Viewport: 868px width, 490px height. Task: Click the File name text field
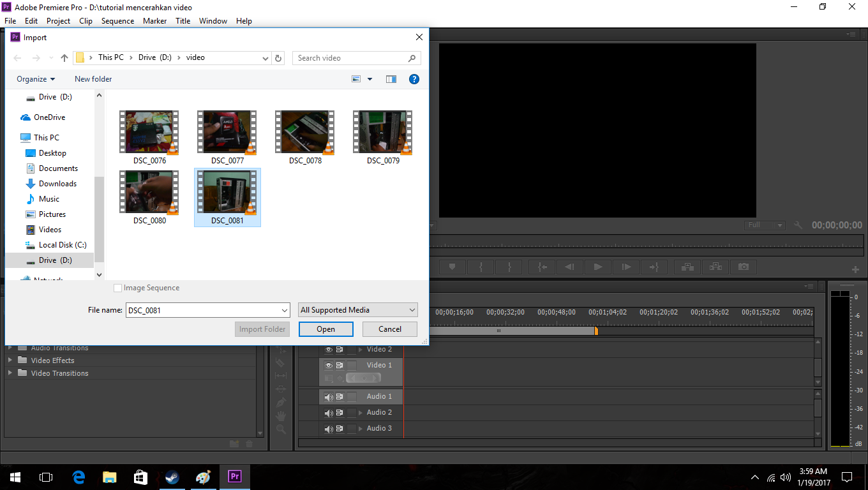tap(203, 311)
